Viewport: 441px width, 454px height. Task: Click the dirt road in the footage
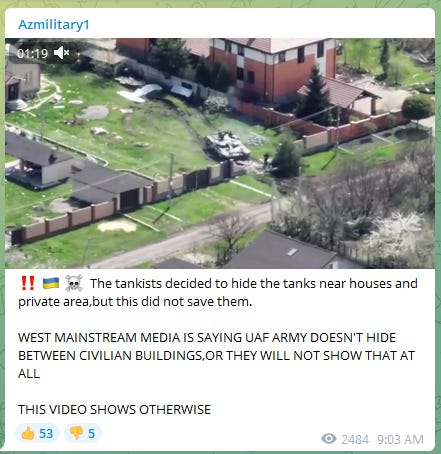pos(187,238)
